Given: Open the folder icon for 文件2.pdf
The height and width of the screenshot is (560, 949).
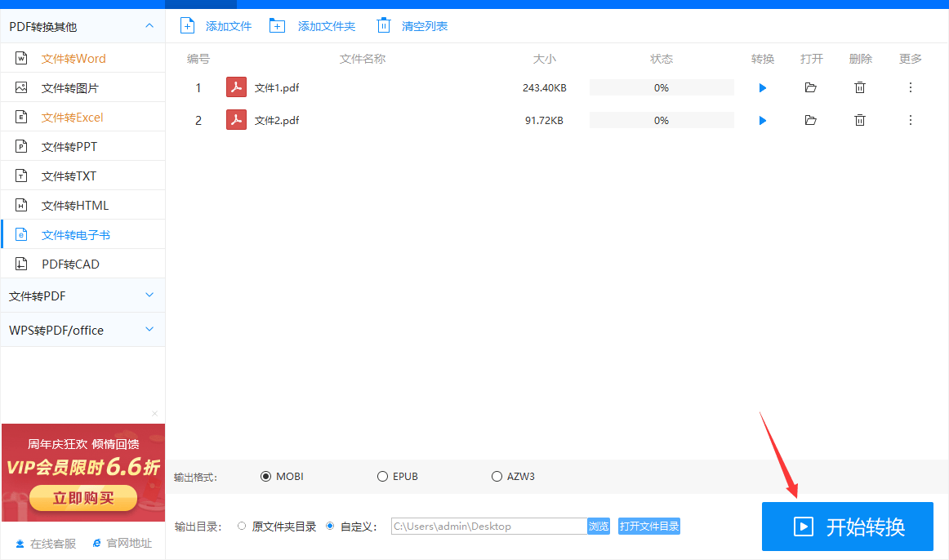Looking at the screenshot, I should click(x=810, y=120).
